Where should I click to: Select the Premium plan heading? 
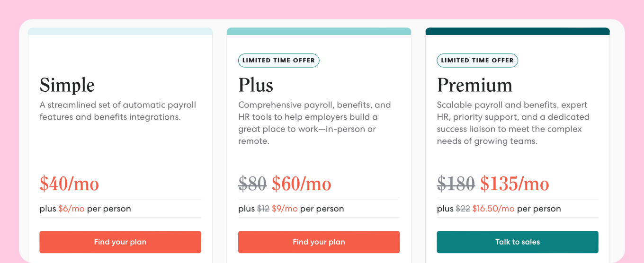pyautogui.click(x=474, y=85)
